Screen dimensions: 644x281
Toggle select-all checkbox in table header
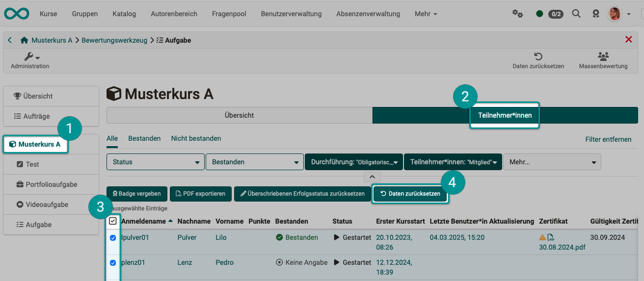click(113, 221)
